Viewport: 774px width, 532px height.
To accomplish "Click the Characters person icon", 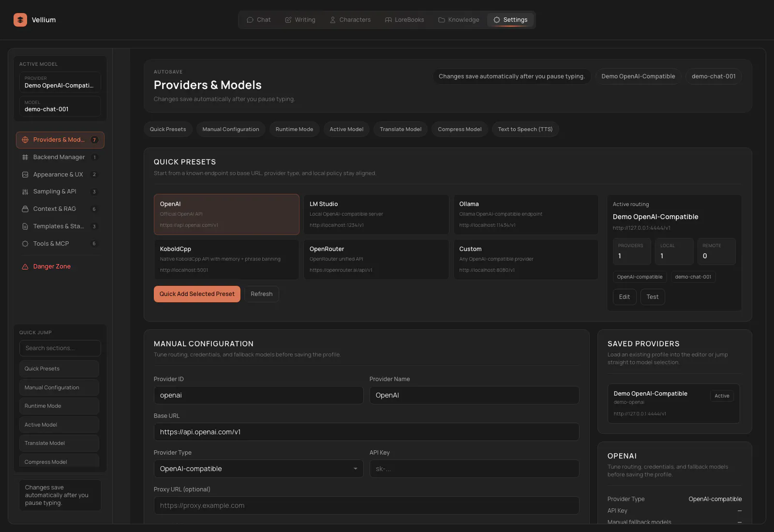I will (x=333, y=20).
